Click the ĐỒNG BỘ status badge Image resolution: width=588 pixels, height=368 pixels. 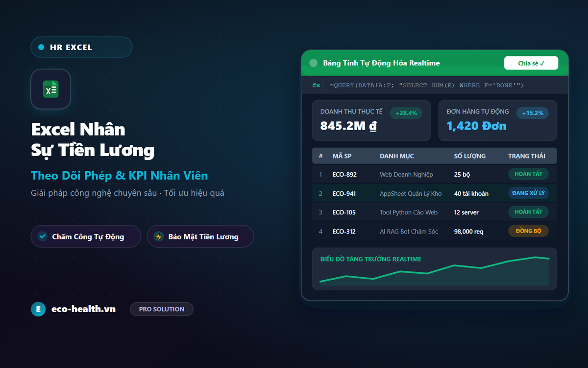pos(528,231)
